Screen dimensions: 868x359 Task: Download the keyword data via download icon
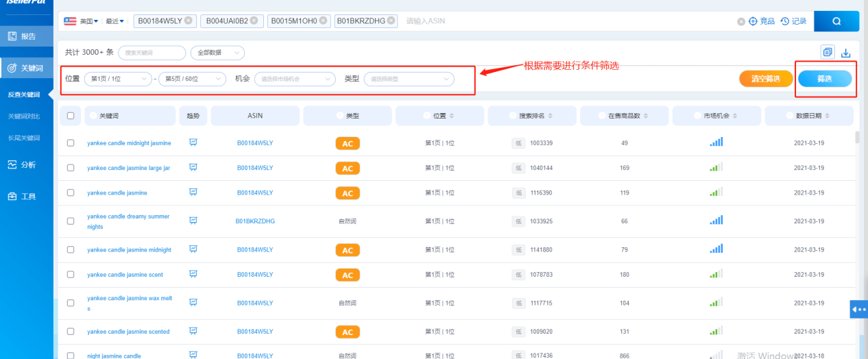pos(845,53)
